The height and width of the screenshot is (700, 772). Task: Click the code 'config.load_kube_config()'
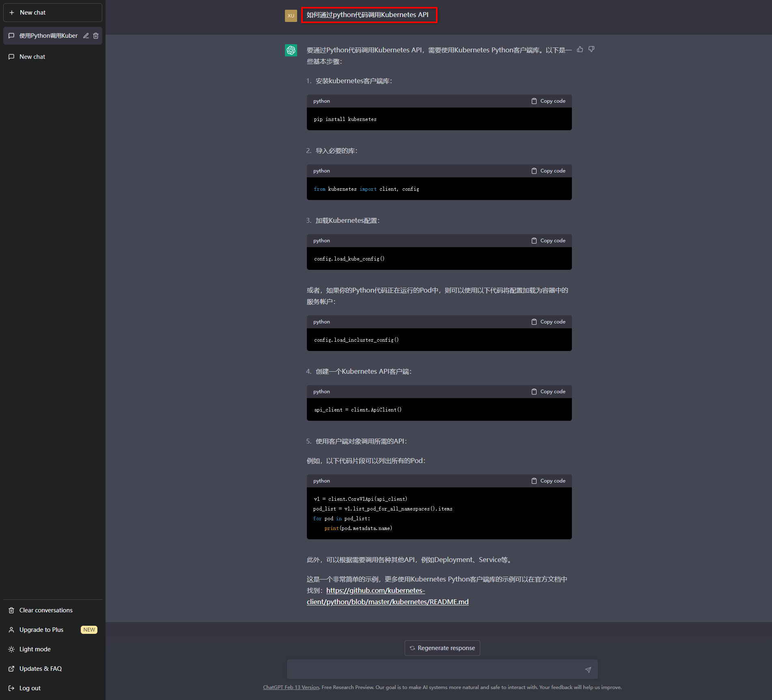[x=349, y=259]
